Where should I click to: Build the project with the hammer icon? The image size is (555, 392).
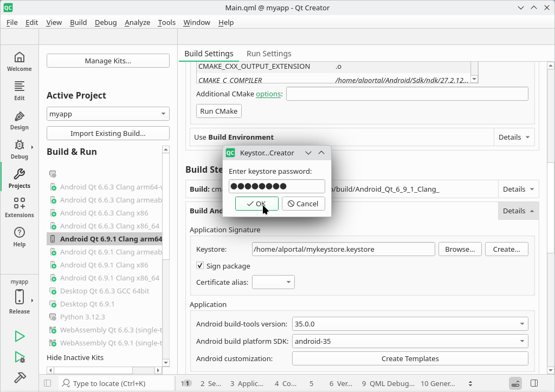[x=20, y=377]
